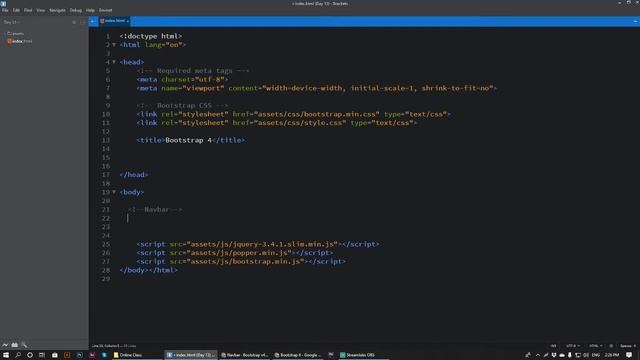Show hidden system tray icons

[538, 355]
